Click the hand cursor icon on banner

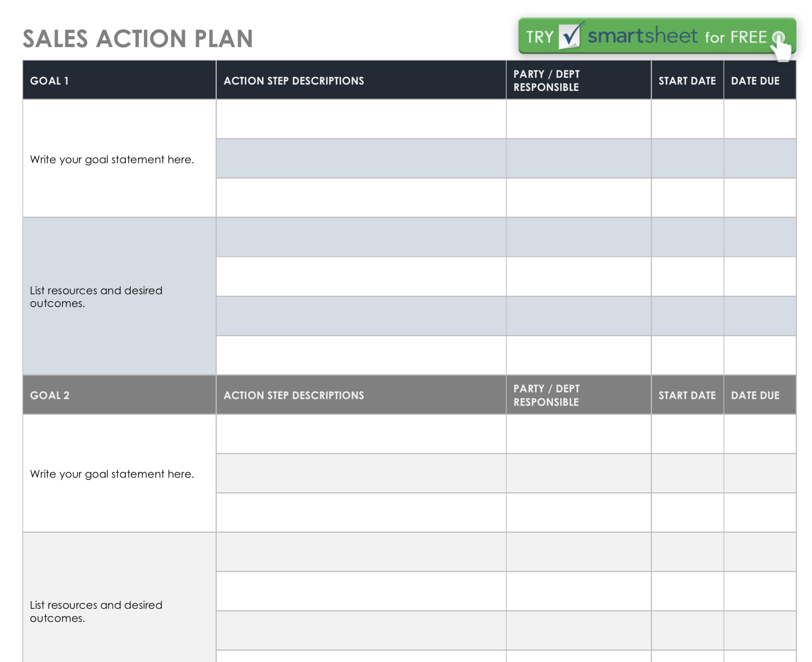[780, 46]
